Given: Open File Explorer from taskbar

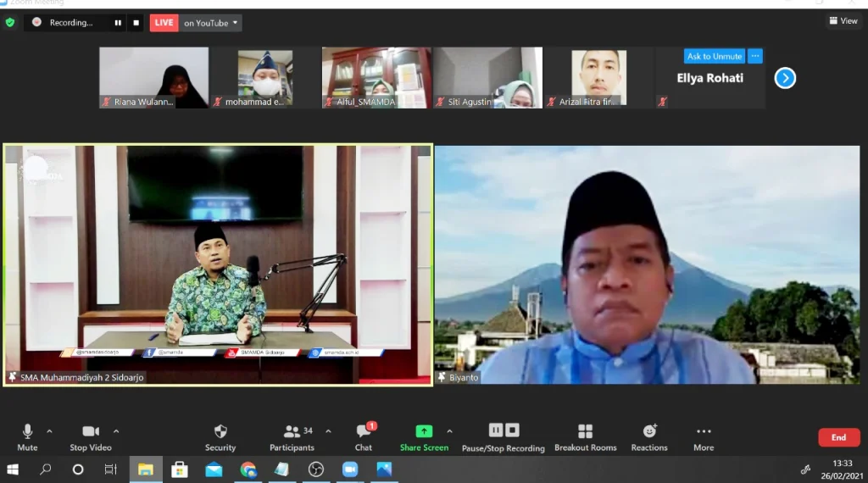Looking at the screenshot, I should click(146, 469).
